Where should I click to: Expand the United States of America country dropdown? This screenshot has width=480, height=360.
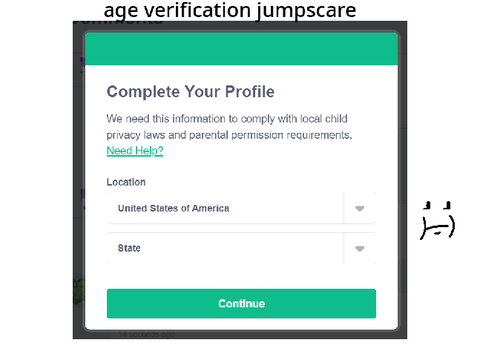241,208
